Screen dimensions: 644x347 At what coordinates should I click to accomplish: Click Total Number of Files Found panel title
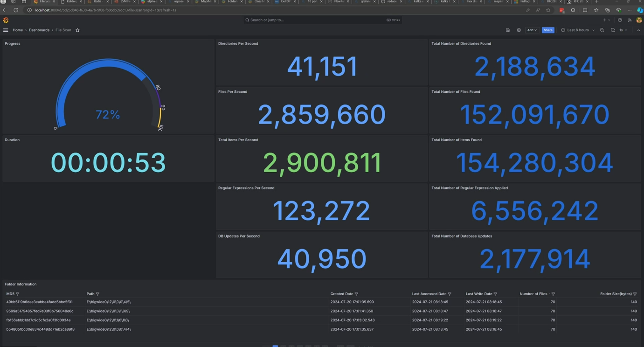(456, 92)
